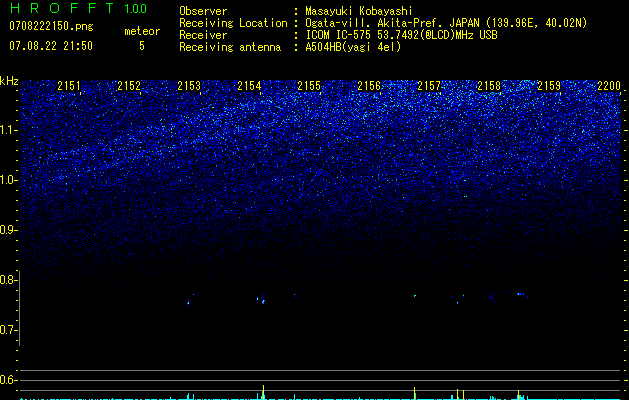Click the observer name Masayuki Kobayashi

click(359, 11)
